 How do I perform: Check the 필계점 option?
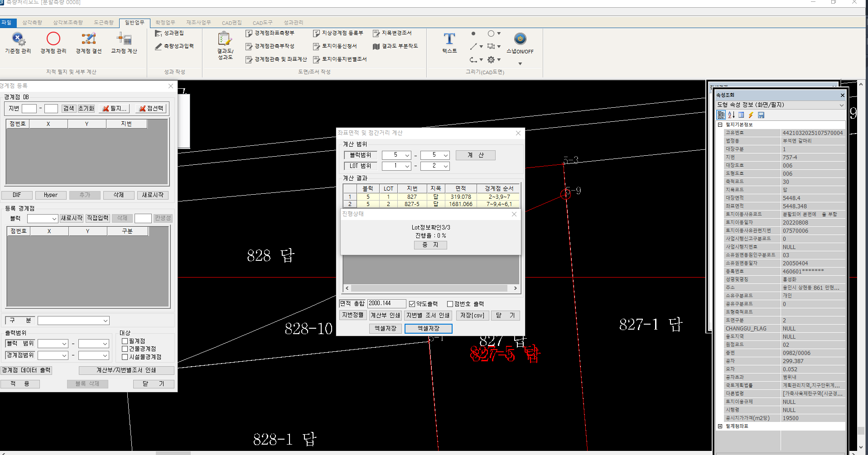[x=125, y=341]
